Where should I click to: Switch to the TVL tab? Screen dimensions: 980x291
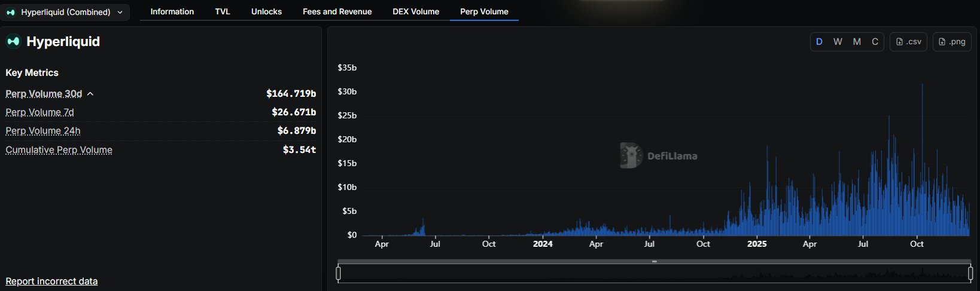[x=223, y=11]
